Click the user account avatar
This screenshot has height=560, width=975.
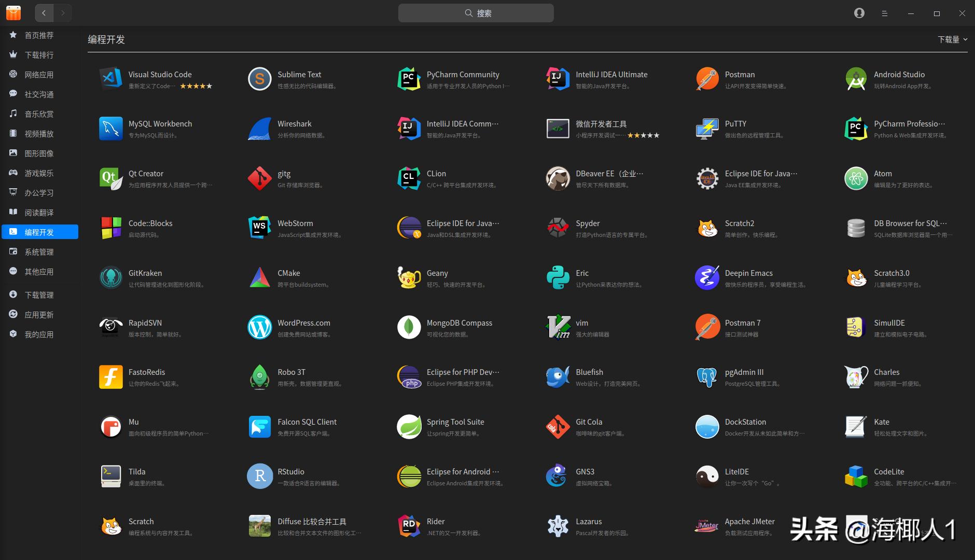859,12
